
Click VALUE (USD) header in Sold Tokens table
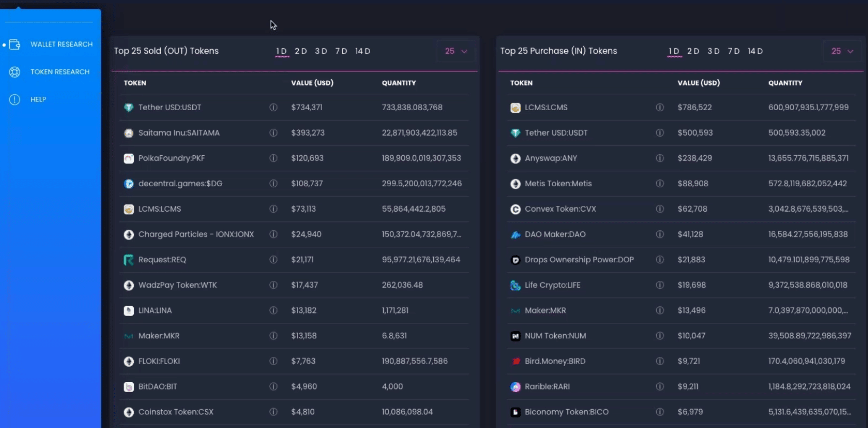pos(312,83)
